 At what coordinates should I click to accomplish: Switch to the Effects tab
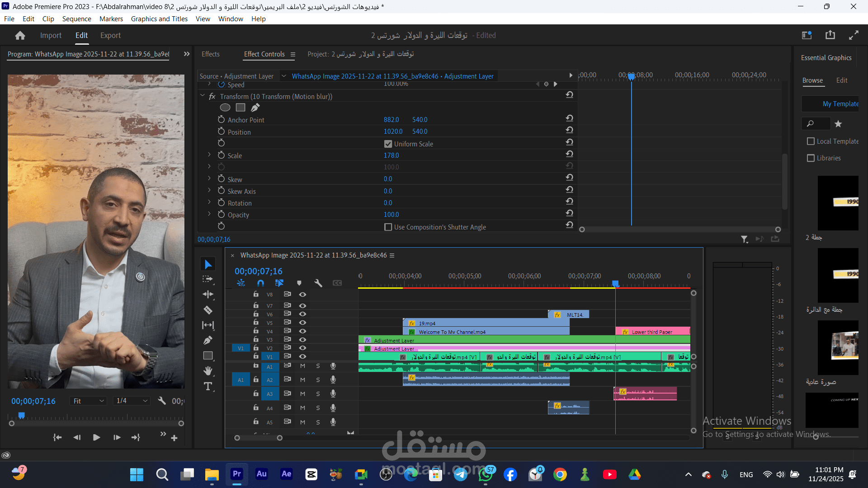210,54
